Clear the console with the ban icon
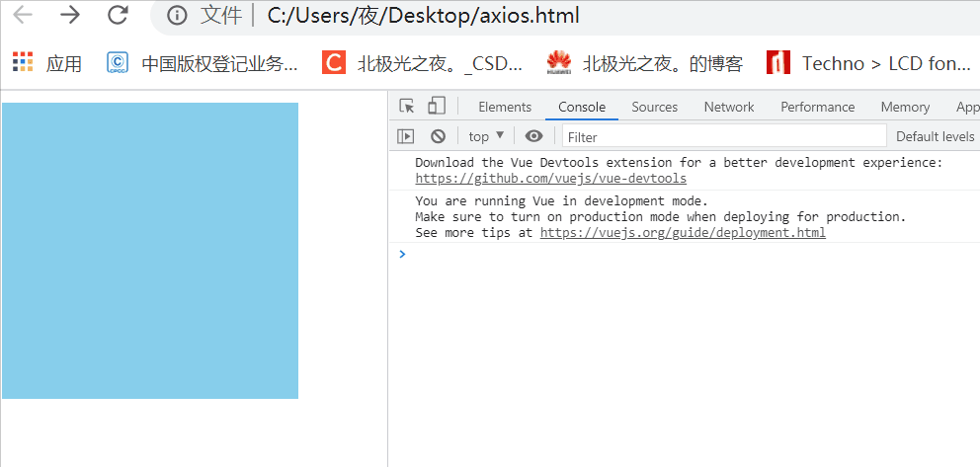The image size is (980, 467). tap(438, 136)
